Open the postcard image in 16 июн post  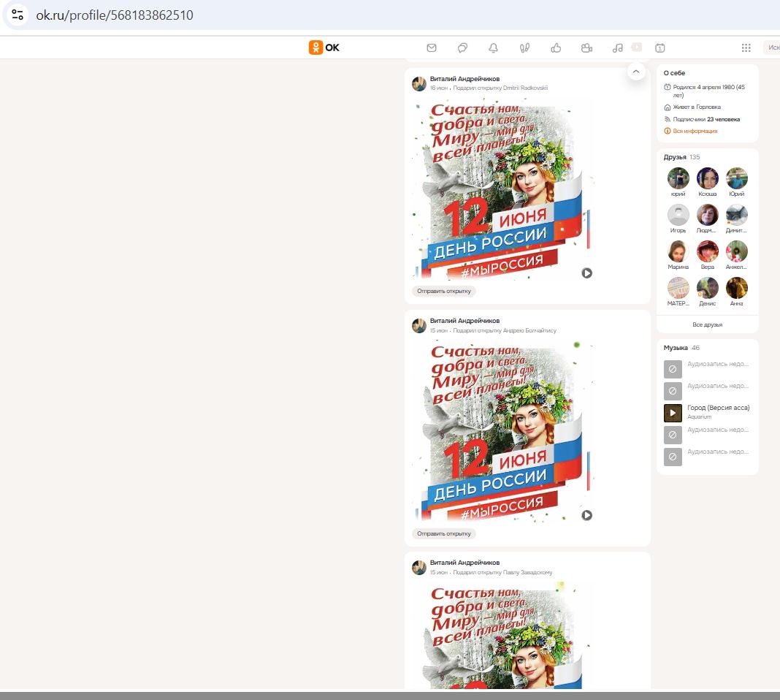pos(502,189)
